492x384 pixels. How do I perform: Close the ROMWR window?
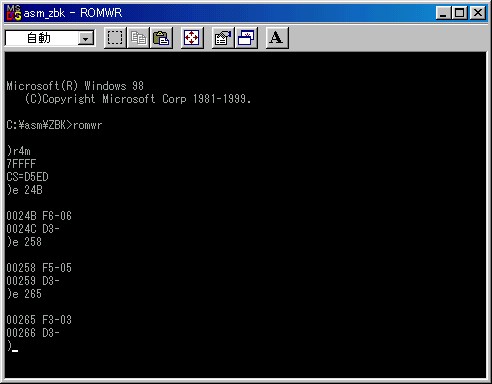point(478,13)
